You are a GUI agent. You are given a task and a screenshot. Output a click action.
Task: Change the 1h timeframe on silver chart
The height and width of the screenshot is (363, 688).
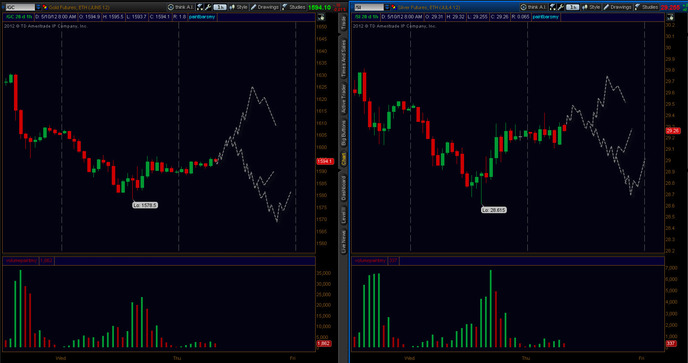[572, 7]
